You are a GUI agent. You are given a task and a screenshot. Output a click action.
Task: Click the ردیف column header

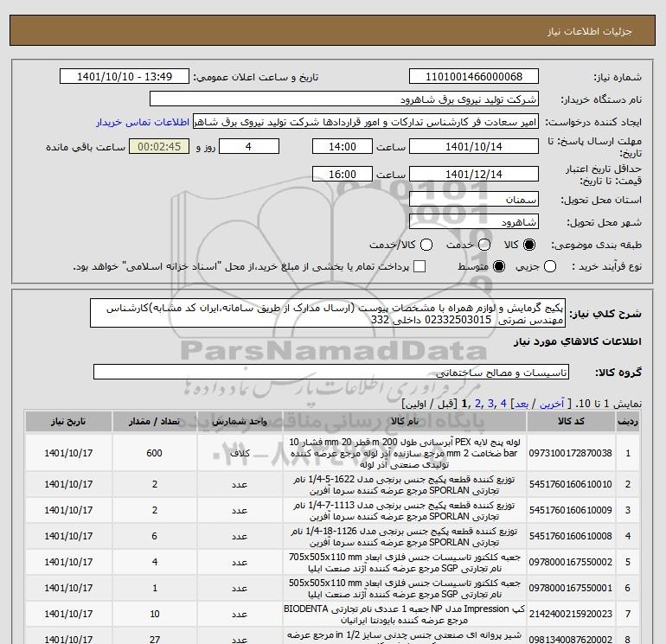pos(628,422)
